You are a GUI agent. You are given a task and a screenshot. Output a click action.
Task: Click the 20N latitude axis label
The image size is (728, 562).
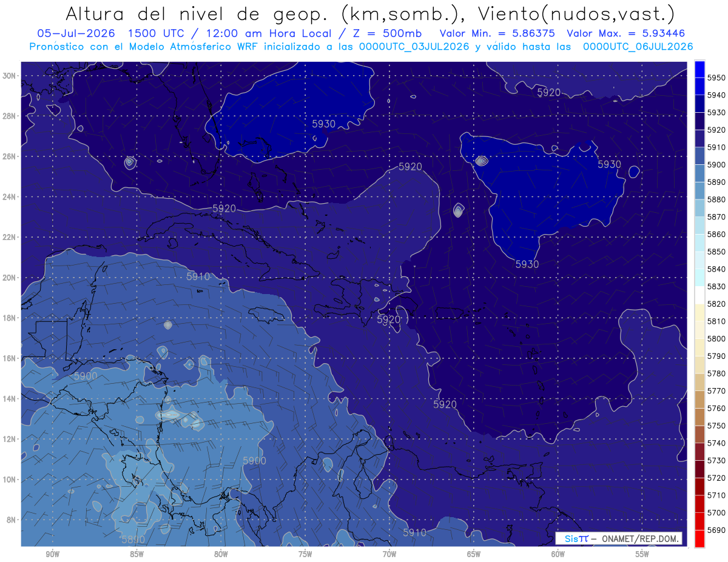pyautogui.click(x=9, y=278)
